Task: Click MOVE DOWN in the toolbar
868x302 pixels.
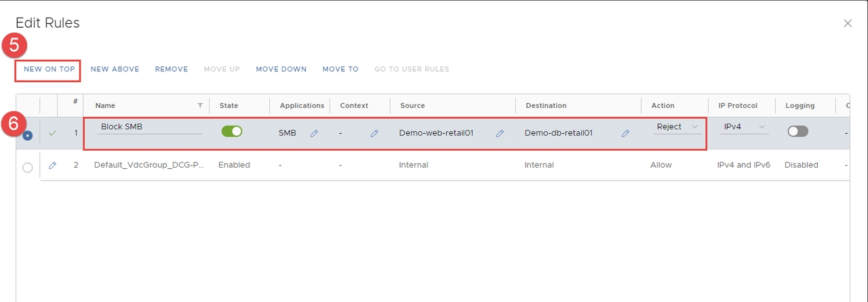Action: [281, 69]
